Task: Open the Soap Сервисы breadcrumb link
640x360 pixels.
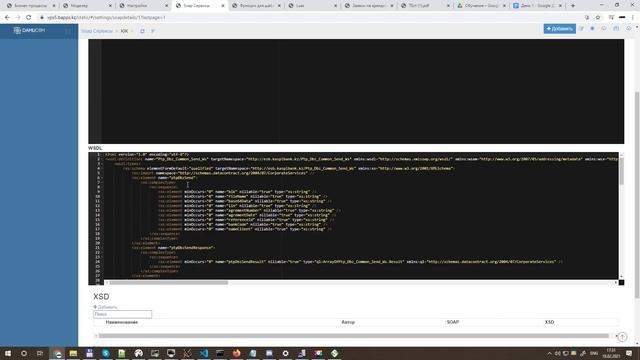Action: click(97, 31)
